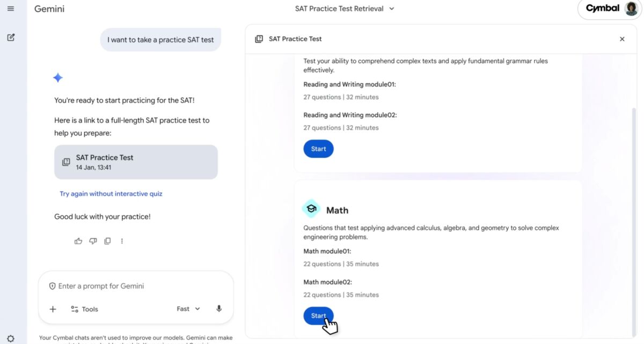Click the Math graduation cap icon
This screenshot has height=344, width=644.
pos(311,209)
